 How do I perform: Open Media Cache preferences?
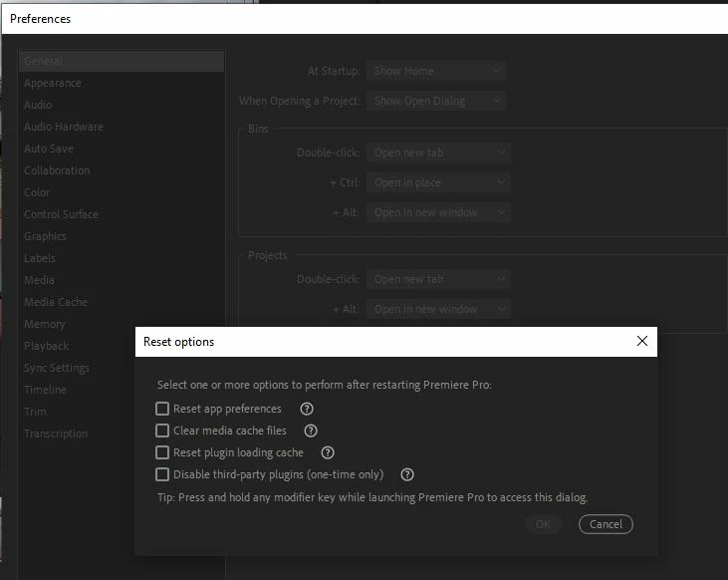[x=121, y=302]
